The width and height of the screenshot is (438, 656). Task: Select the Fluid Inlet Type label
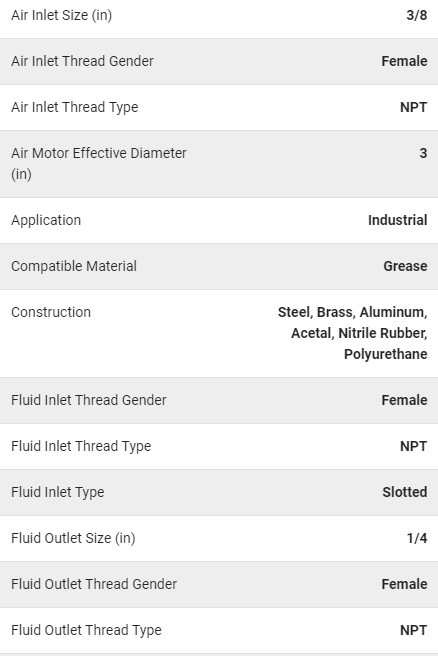[x=58, y=492]
